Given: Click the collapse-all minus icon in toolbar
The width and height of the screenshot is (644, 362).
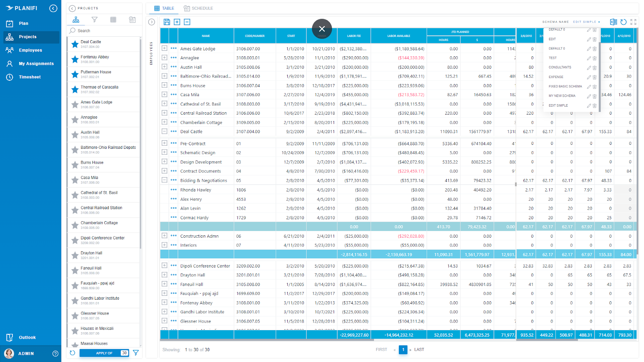Looking at the screenshot, I should click(187, 22).
